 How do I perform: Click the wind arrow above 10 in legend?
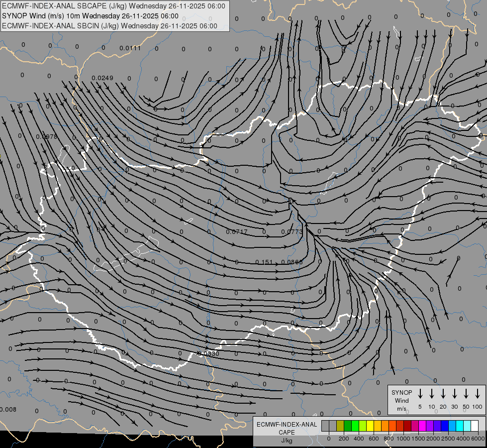coord(432,394)
